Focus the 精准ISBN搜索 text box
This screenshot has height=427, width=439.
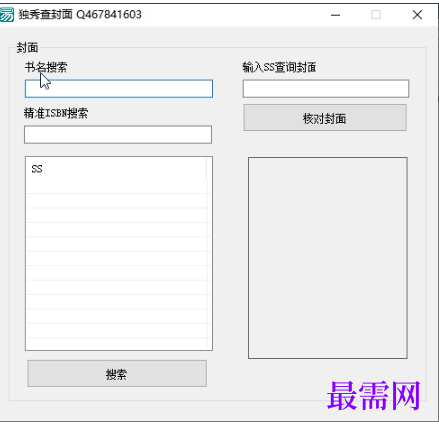point(118,135)
